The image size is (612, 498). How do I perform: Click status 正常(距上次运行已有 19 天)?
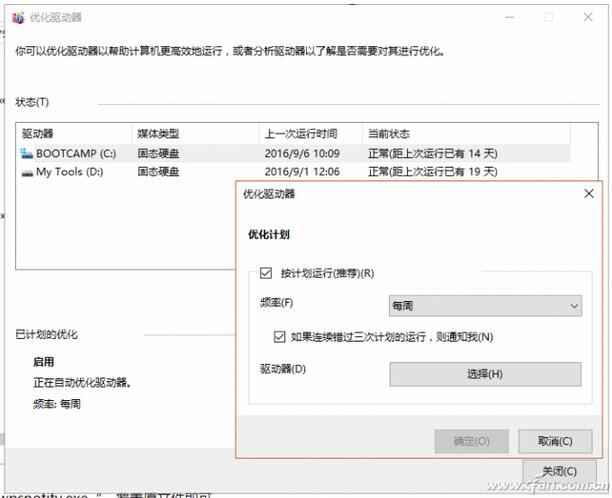tap(432, 172)
